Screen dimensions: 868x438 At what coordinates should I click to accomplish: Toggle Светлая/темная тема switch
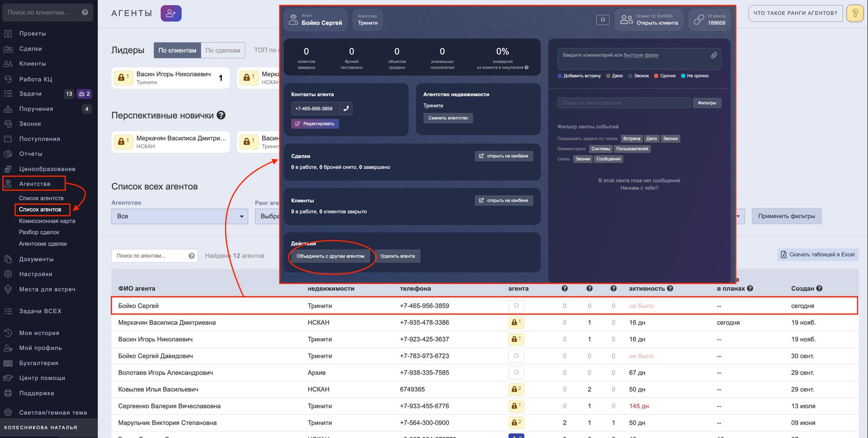tap(53, 413)
